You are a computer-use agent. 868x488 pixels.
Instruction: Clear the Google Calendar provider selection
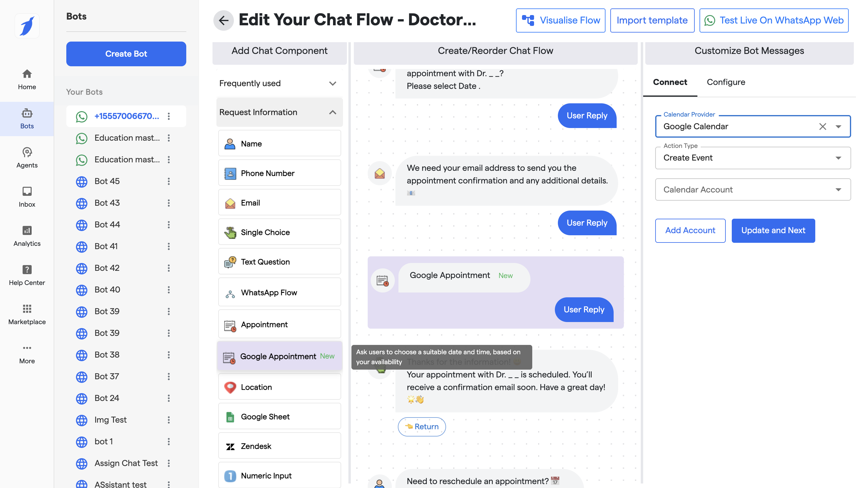[x=822, y=126]
